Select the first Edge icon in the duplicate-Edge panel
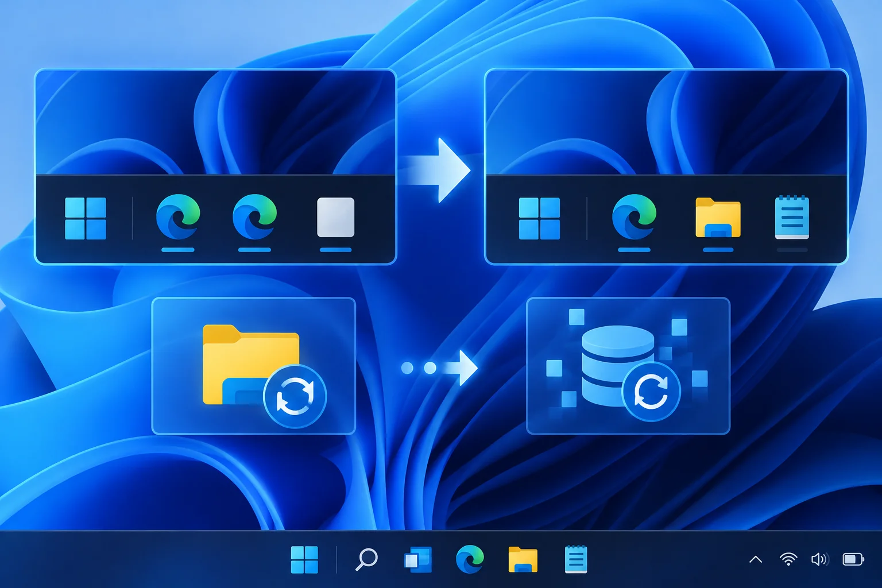882x588 pixels. pos(178,216)
